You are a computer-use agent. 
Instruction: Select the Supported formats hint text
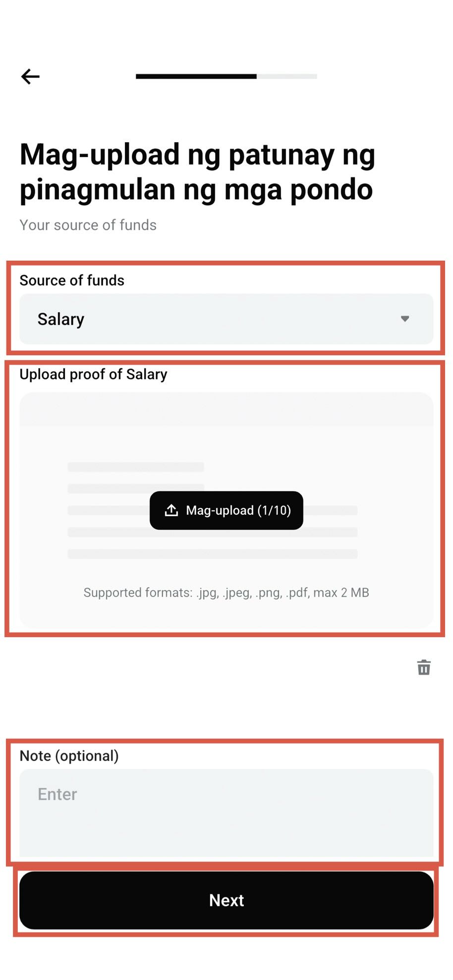(x=226, y=593)
